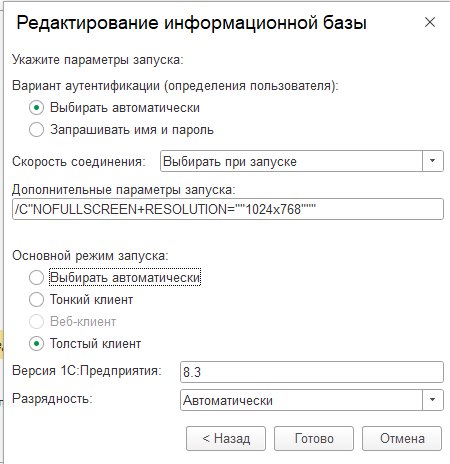Click 'Вариант аутентификации' heading text
Viewport: 450px width, 464px height.
pos(175,86)
